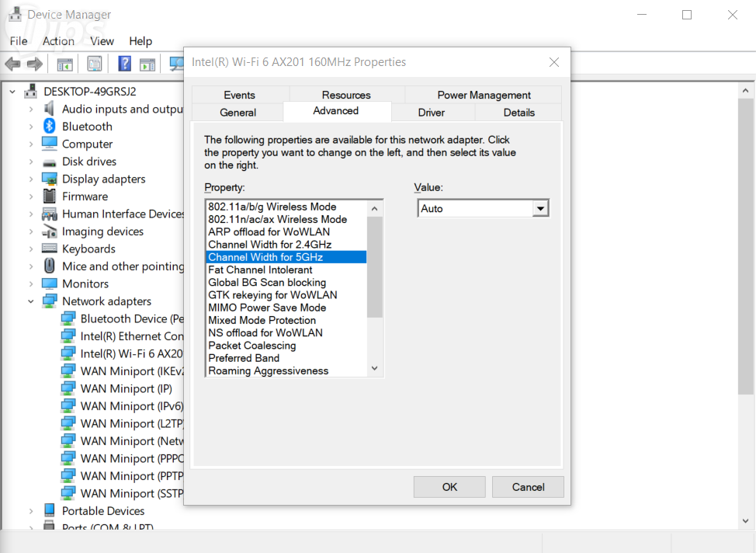Select the Packet Coalescing property
The image size is (756, 553).
click(x=286, y=346)
